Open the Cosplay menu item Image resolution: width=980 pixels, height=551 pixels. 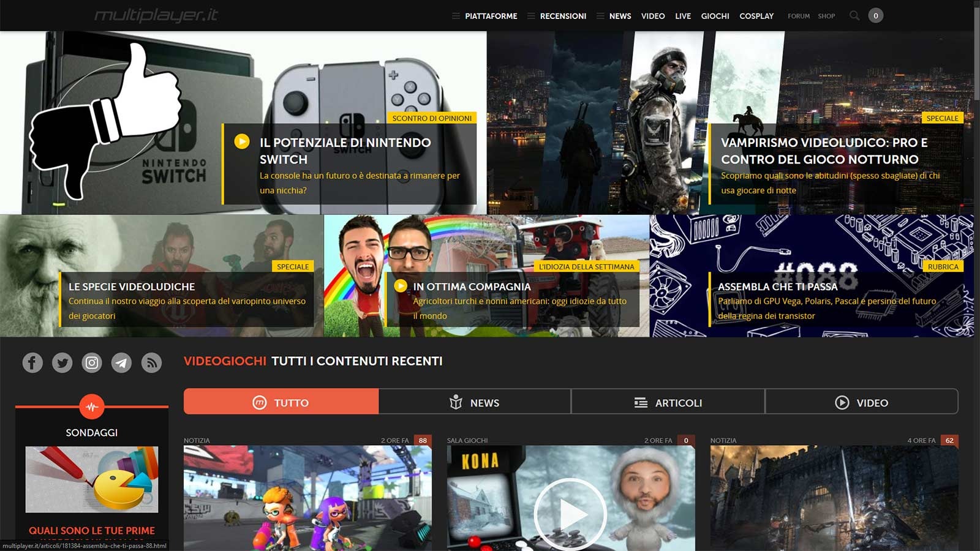pos(756,16)
